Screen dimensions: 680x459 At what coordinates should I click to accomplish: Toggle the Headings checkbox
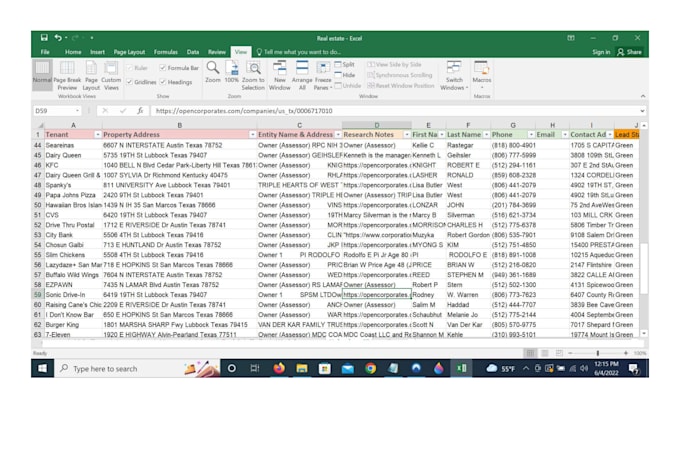(163, 82)
